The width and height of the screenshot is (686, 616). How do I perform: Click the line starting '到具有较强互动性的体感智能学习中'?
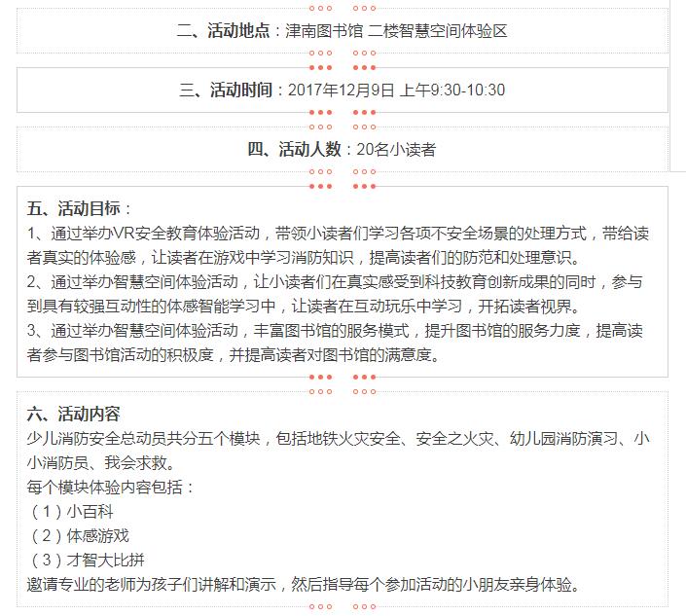(304, 307)
